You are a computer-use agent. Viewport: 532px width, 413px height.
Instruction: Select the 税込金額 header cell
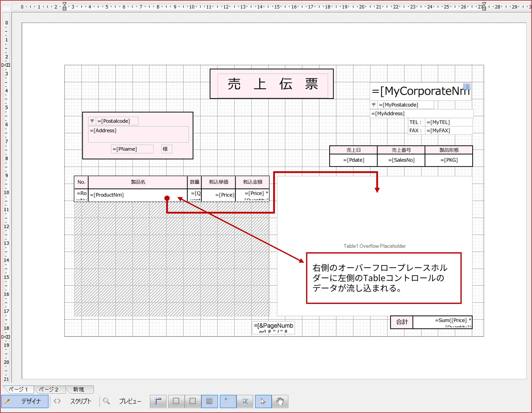pos(253,182)
